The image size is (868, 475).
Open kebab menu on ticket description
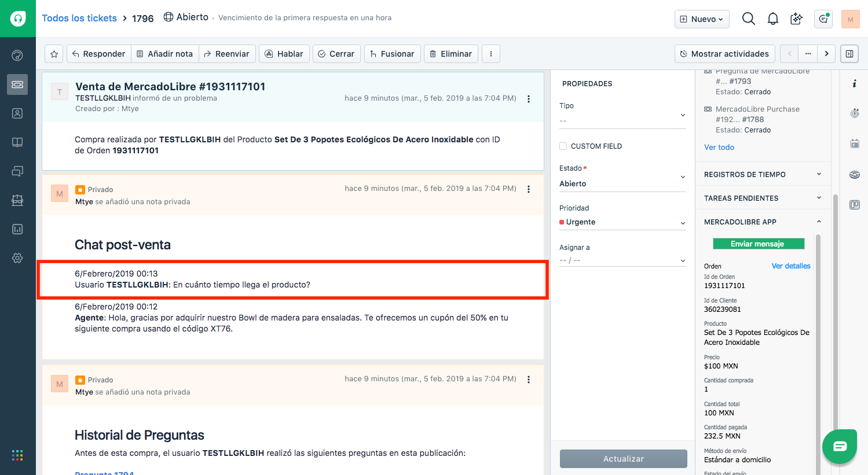click(x=529, y=99)
